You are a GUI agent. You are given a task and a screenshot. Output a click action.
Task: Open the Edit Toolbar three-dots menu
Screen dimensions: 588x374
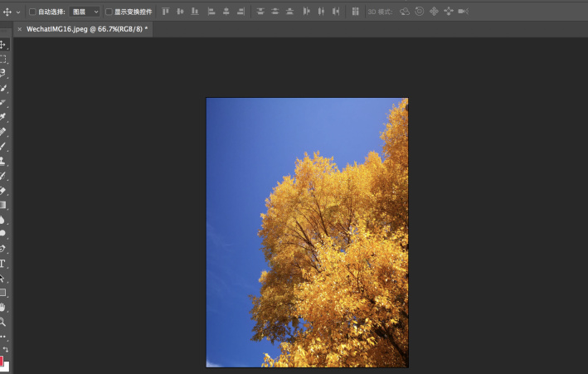tap(2, 337)
